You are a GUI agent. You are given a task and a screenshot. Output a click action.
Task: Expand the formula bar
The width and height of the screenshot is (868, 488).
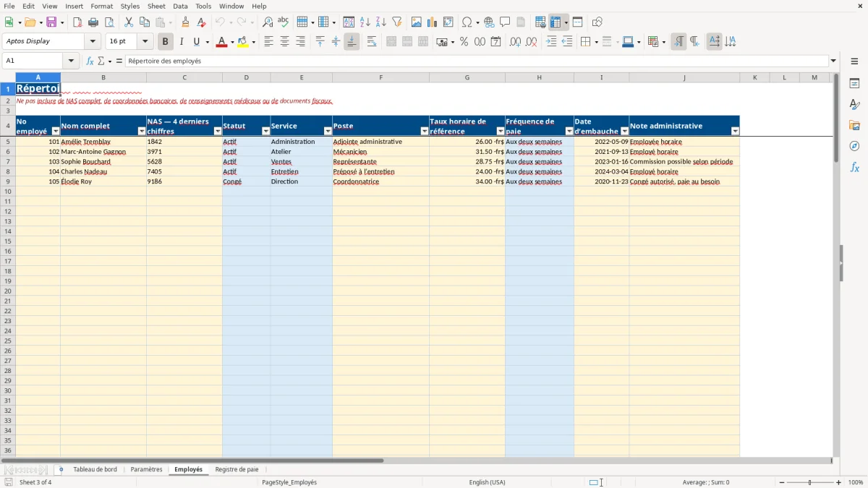[833, 61]
